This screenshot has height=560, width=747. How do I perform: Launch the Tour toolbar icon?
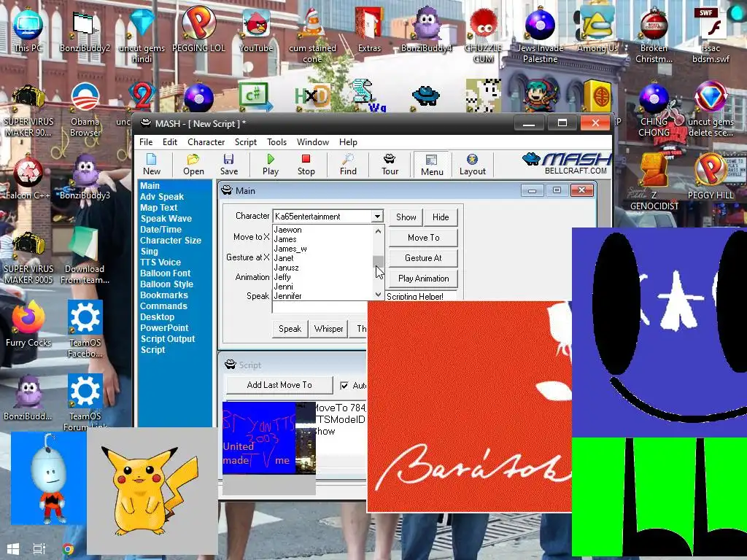click(390, 164)
